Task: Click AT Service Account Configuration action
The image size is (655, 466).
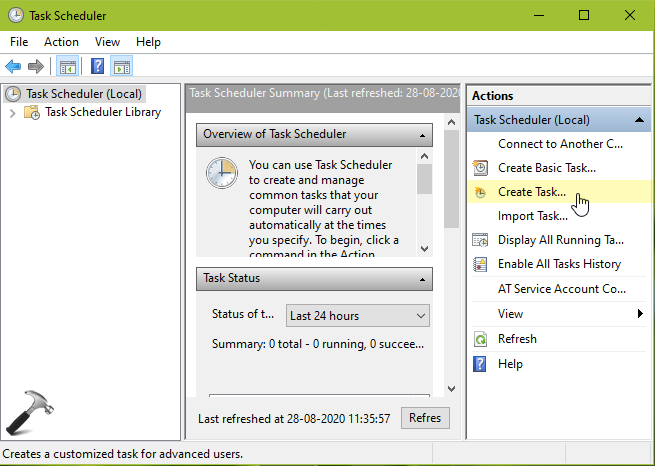Action: [562, 289]
